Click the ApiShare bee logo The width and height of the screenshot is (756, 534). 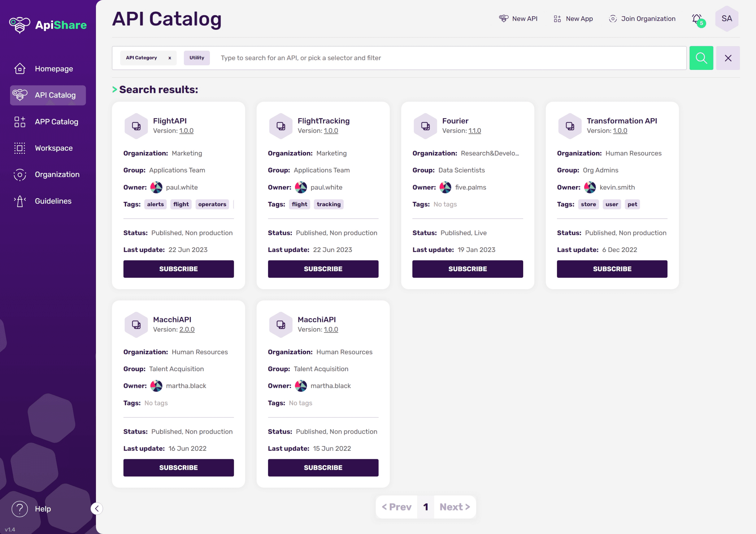(20, 25)
